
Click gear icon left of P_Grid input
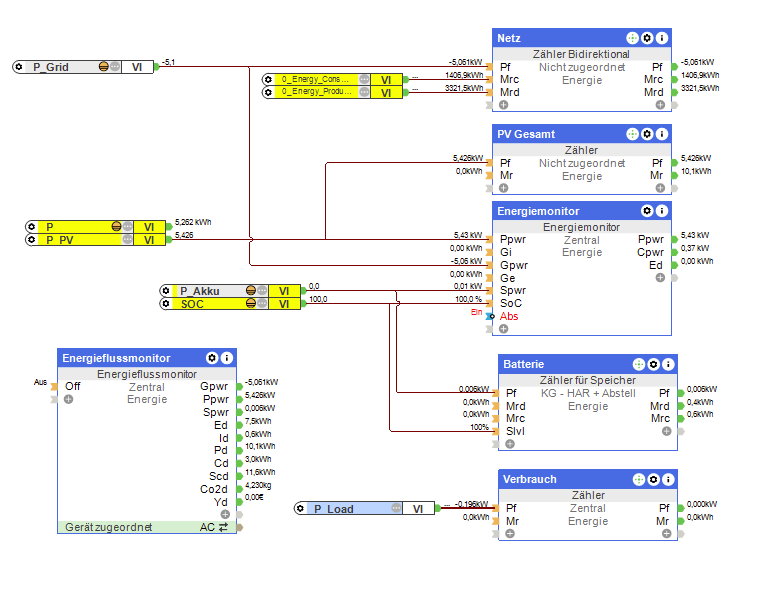click(20, 67)
